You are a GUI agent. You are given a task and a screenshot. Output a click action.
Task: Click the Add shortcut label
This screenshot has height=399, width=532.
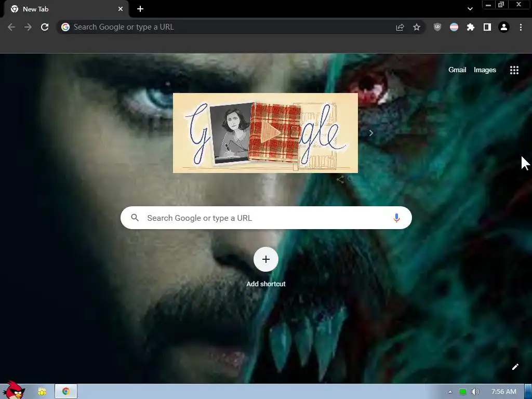pyautogui.click(x=266, y=284)
